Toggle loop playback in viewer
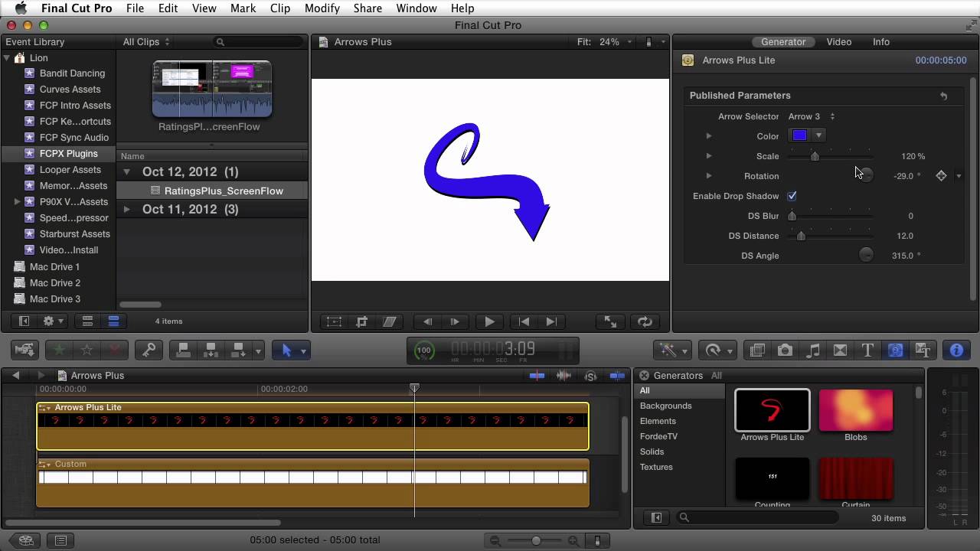 point(644,322)
